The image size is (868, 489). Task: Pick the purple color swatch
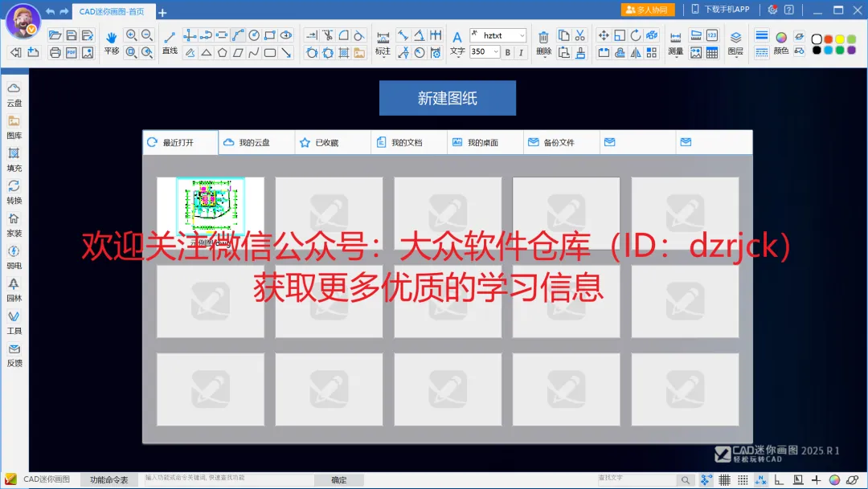(x=851, y=51)
